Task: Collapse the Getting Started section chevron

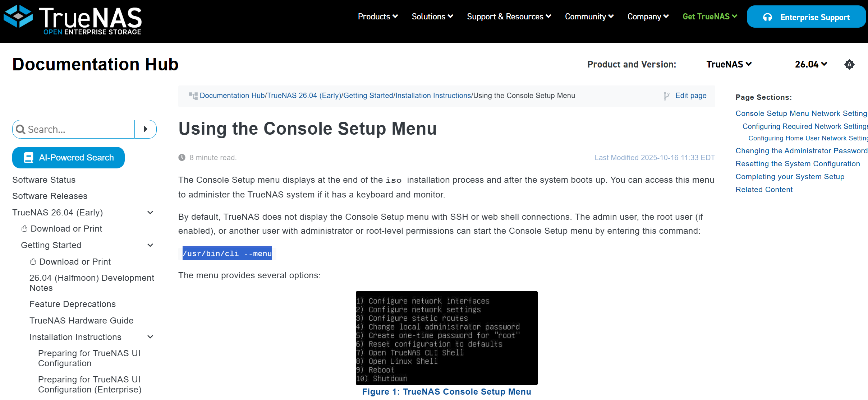Action: (150, 245)
